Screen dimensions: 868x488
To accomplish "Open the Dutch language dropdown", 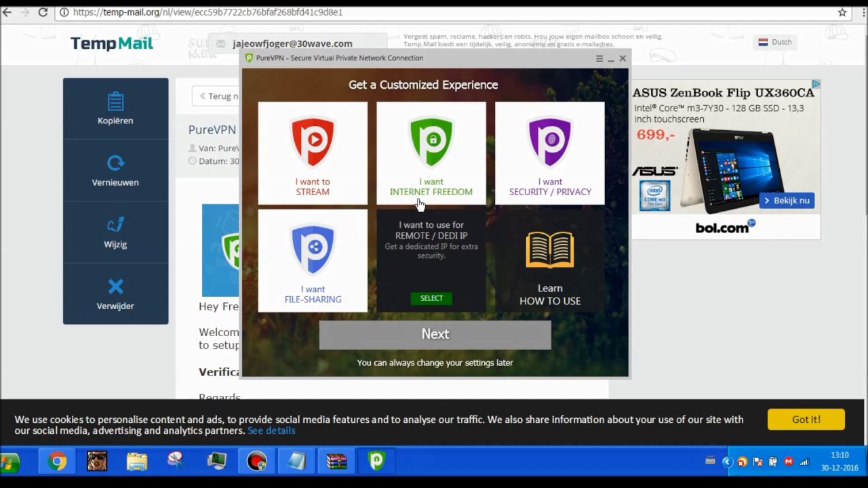I will click(x=775, y=42).
